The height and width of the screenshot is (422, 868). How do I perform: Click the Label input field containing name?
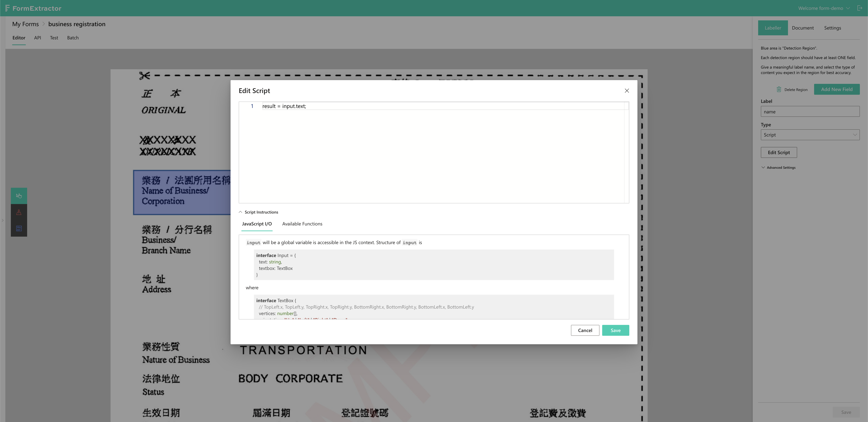pyautogui.click(x=810, y=112)
